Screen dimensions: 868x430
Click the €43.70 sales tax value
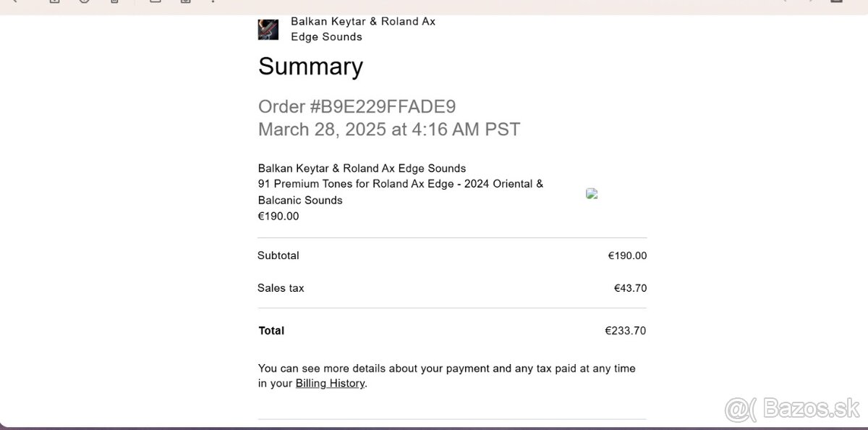tap(630, 288)
